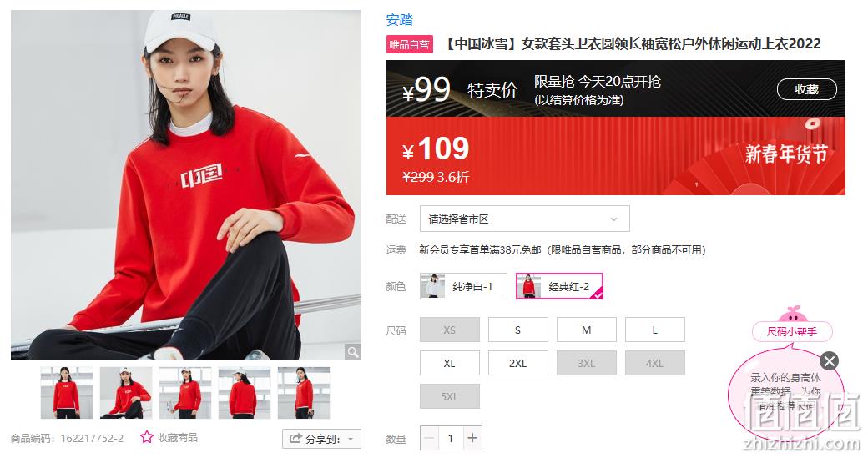
Task: Open the 安踏 brand link
Action: click(x=400, y=19)
